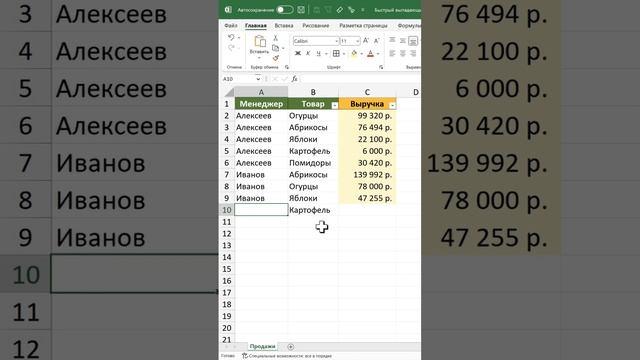
Task: Click inside the formula bar
Action: coord(361,79)
